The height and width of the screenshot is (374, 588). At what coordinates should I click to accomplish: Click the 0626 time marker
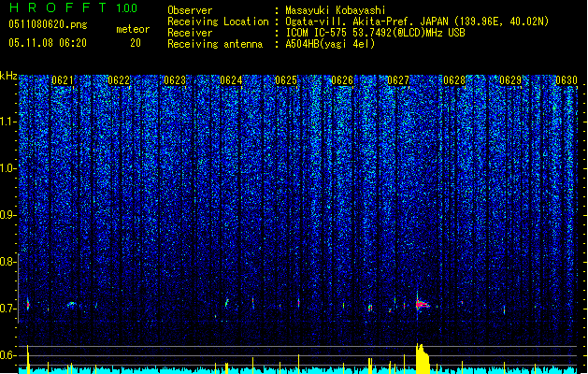click(342, 80)
